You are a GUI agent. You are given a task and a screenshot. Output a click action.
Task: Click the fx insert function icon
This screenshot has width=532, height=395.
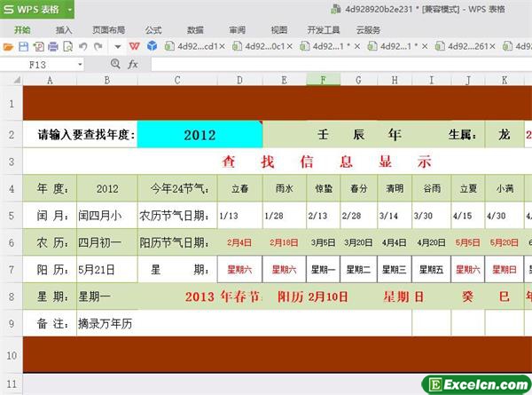133,64
